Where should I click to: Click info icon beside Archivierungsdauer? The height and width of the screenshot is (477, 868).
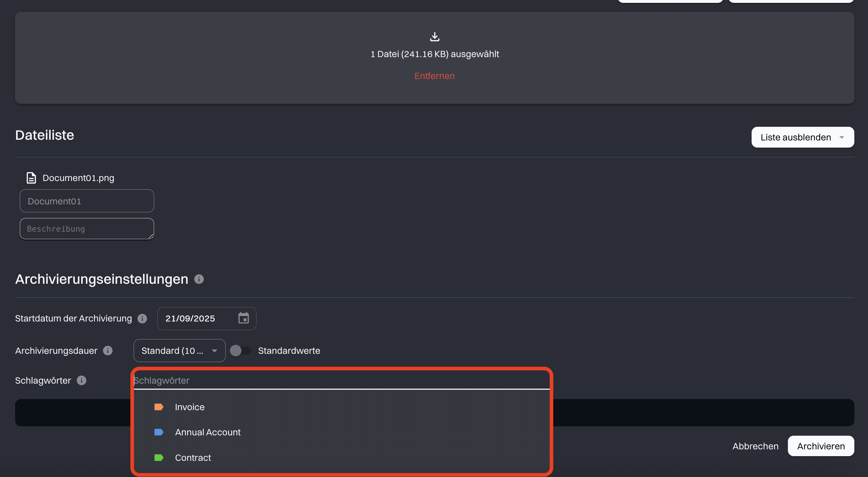108,351
